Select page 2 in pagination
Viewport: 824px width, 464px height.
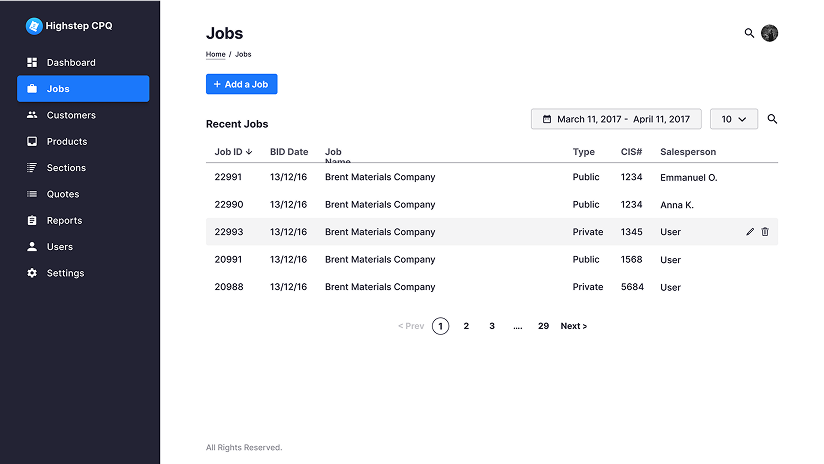pyautogui.click(x=466, y=326)
